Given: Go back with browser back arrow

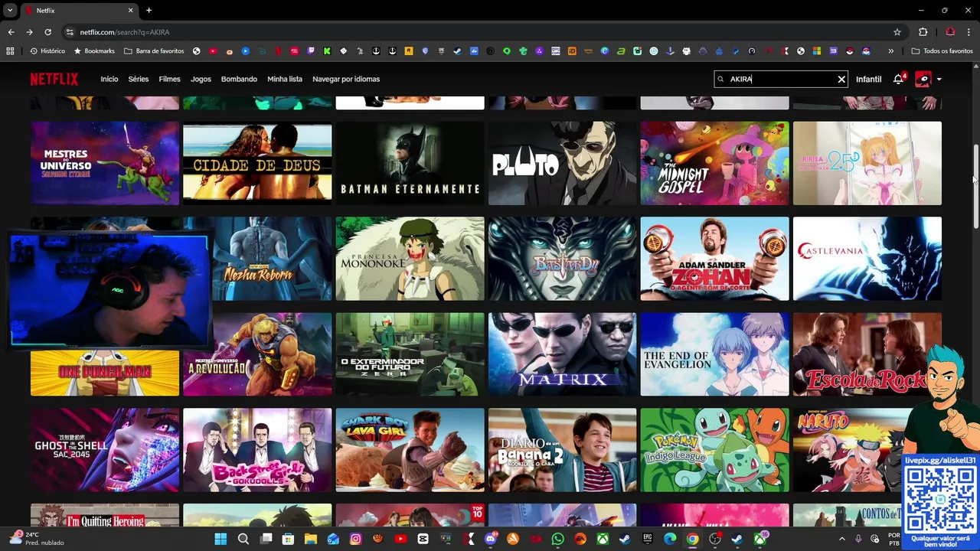Looking at the screenshot, I should click(x=11, y=32).
